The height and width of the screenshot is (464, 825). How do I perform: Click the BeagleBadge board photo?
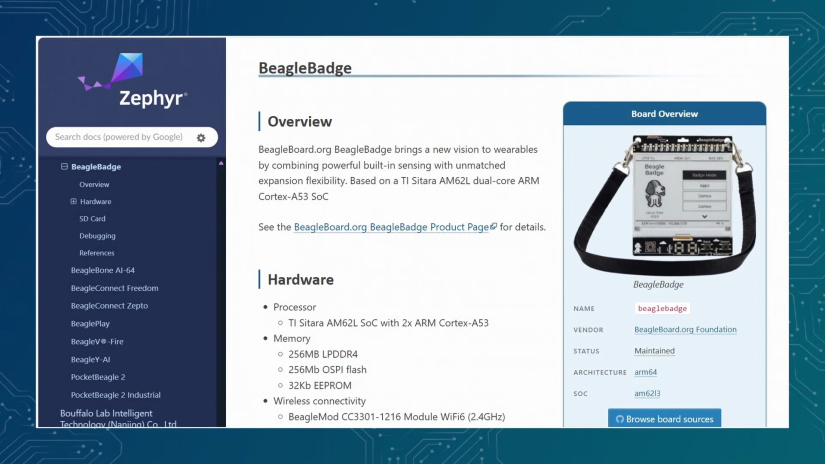pyautogui.click(x=664, y=204)
